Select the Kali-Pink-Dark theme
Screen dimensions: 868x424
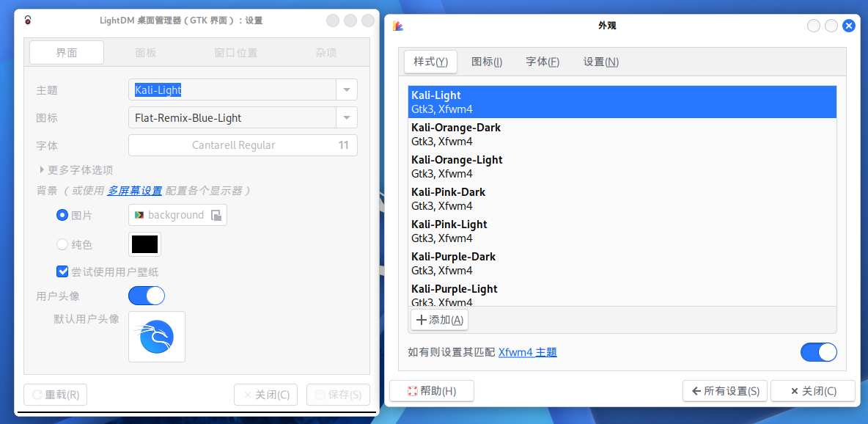point(622,199)
